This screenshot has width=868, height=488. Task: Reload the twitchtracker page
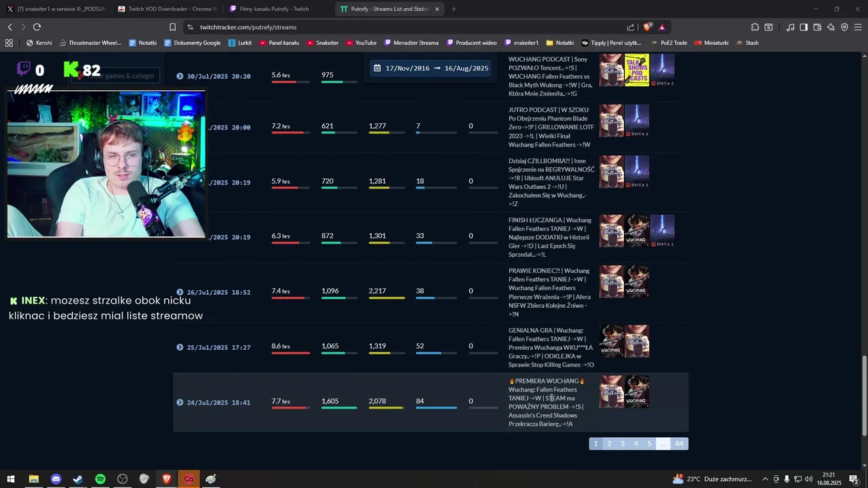click(37, 27)
